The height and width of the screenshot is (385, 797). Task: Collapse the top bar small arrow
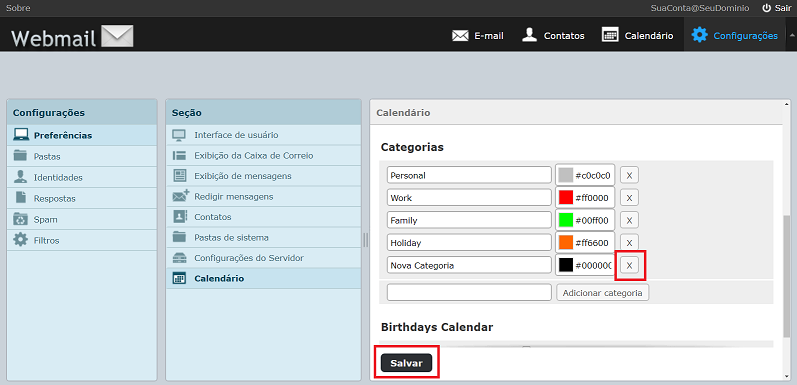[791, 36]
